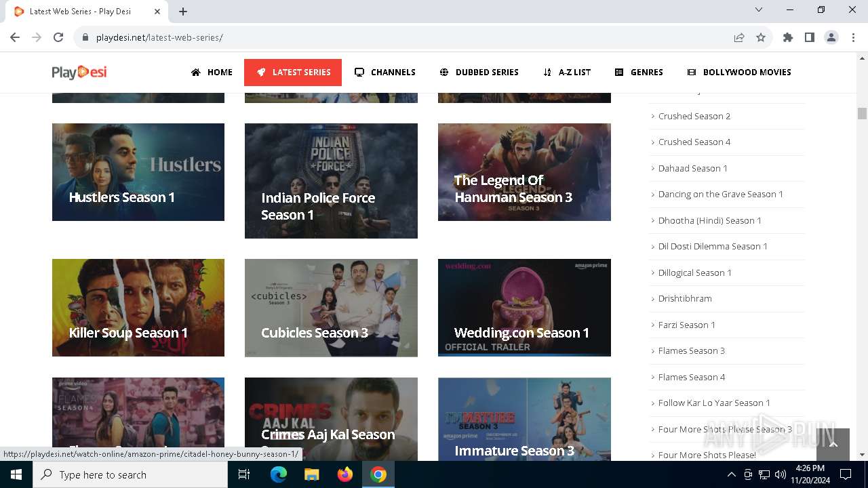Open The Legend Of Hanuman Season 3 card
The height and width of the screenshot is (488, 868).
(524, 172)
